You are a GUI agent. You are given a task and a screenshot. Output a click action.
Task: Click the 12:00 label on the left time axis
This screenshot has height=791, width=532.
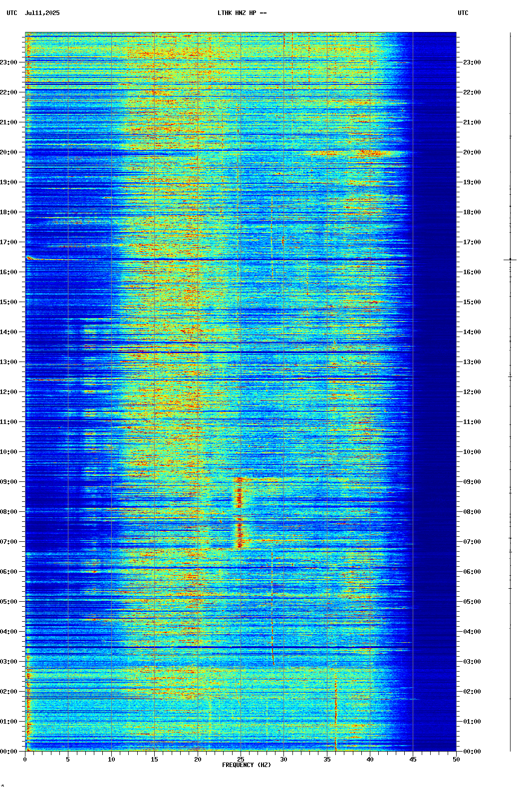(8, 392)
